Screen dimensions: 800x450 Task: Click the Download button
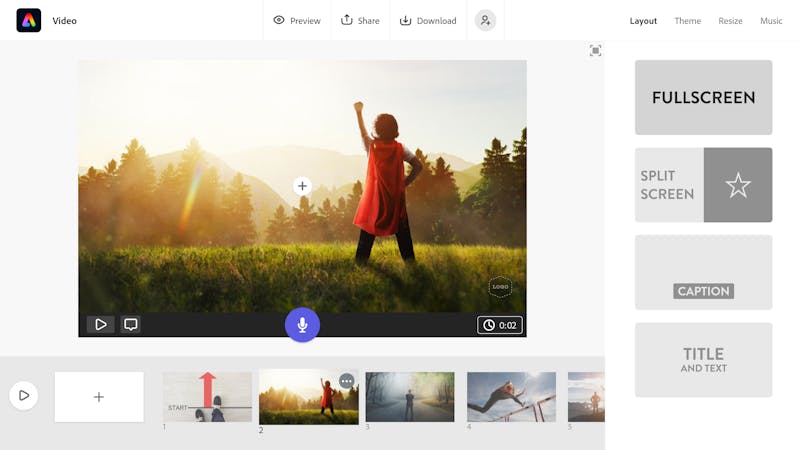(428, 20)
